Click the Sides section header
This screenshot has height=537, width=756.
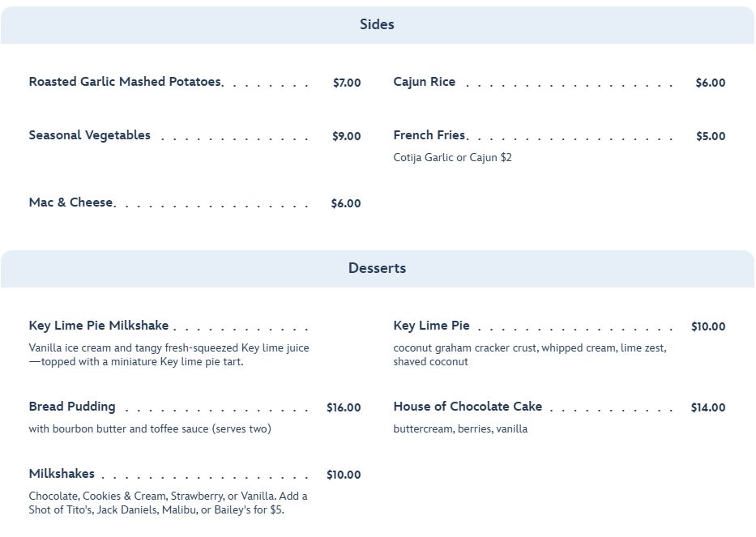[377, 24]
